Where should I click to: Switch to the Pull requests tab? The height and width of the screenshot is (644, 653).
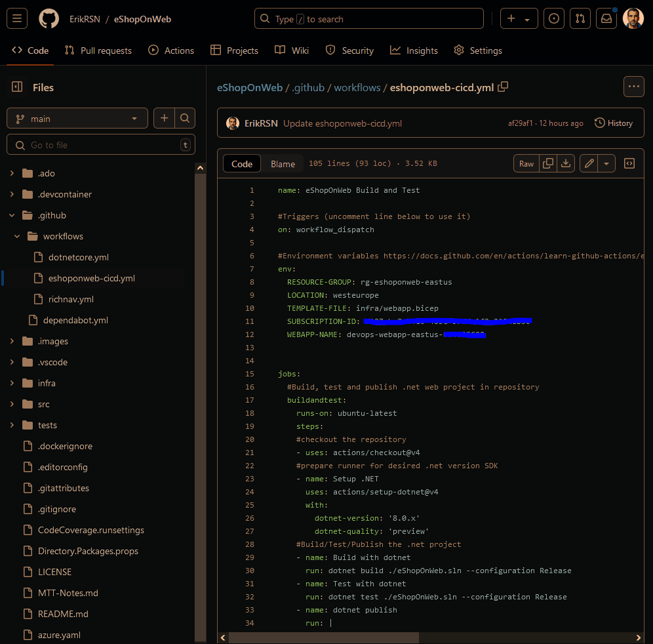98,50
